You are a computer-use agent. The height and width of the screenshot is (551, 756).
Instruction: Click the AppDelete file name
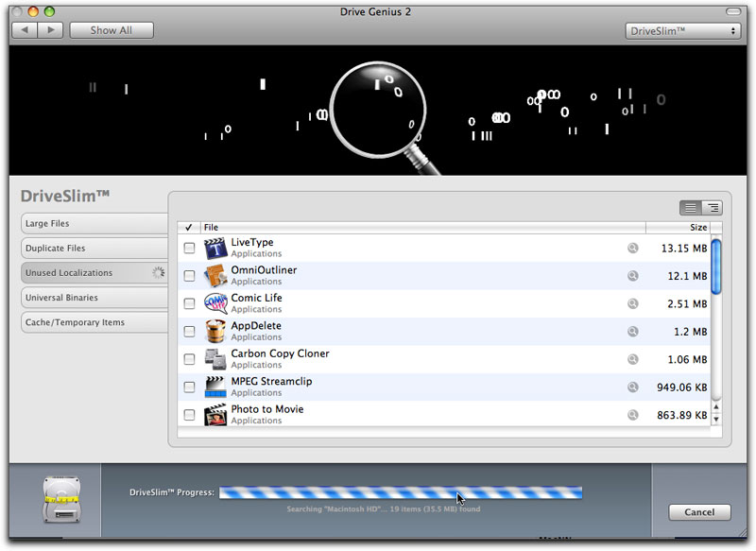click(256, 326)
